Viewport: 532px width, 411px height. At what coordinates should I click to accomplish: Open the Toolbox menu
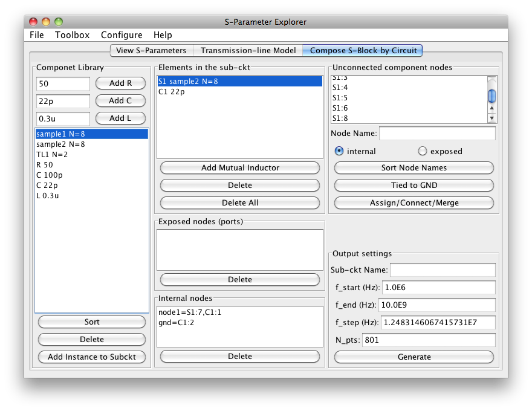pyautogui.click(x=72, y=35)
